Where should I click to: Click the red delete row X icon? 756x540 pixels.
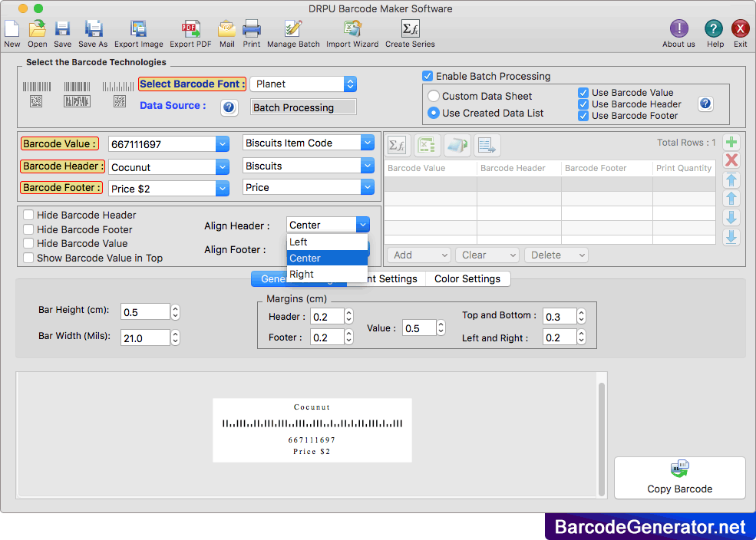click(x=731, y=160)
